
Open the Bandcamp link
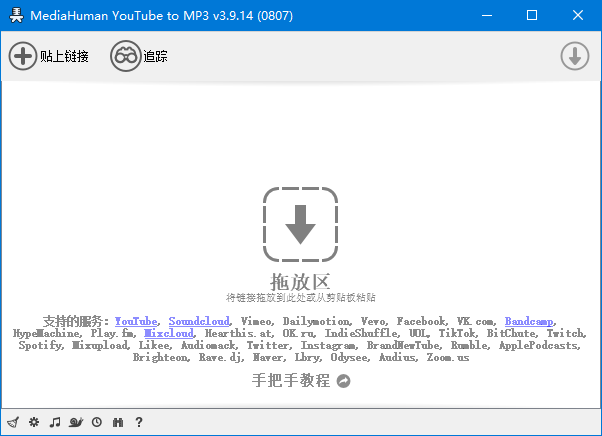click(529, 321)
